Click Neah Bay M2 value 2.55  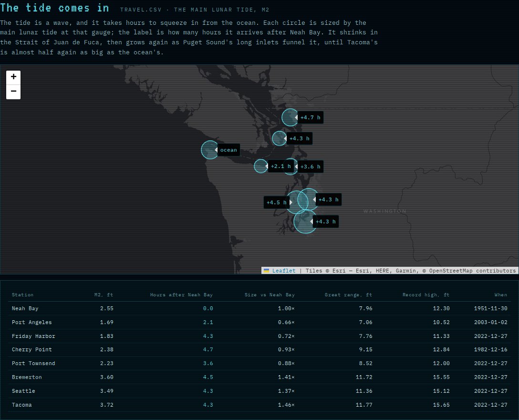106,308
